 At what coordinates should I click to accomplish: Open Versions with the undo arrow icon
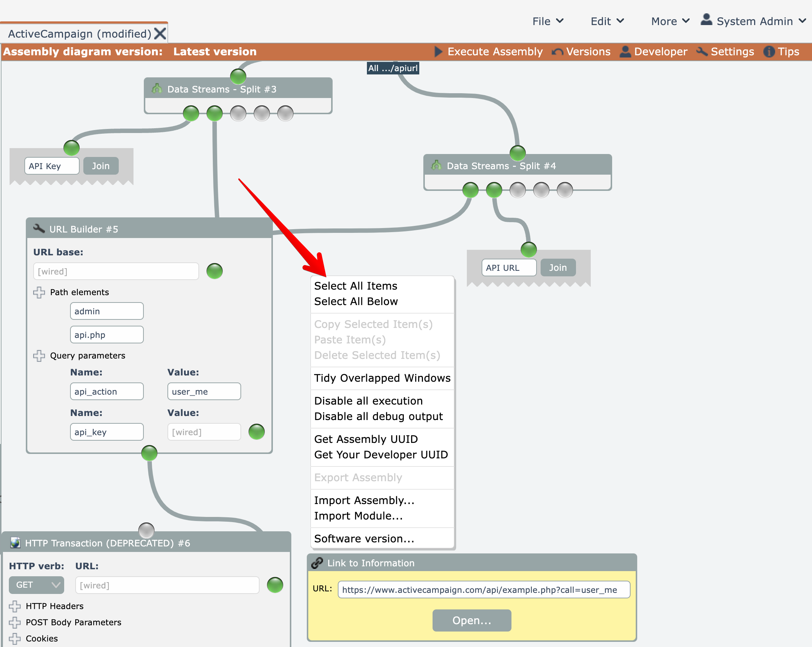(558, 52)
